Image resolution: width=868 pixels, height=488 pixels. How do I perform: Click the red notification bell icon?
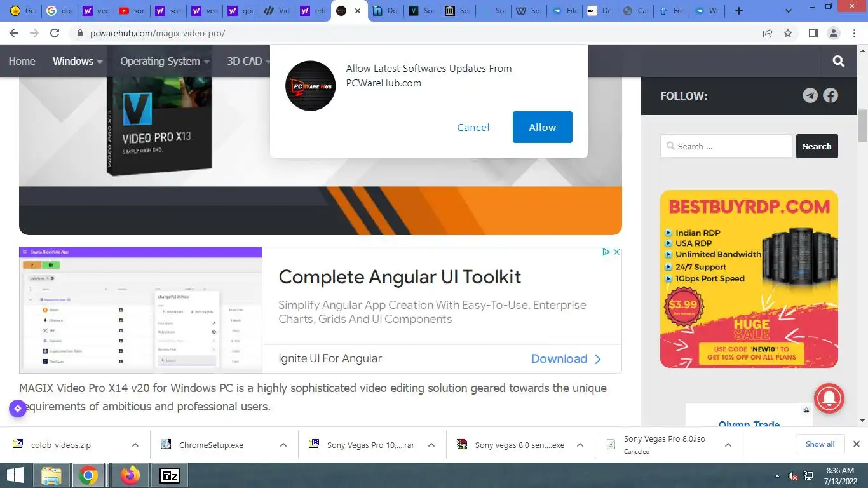tap(829, 398)
